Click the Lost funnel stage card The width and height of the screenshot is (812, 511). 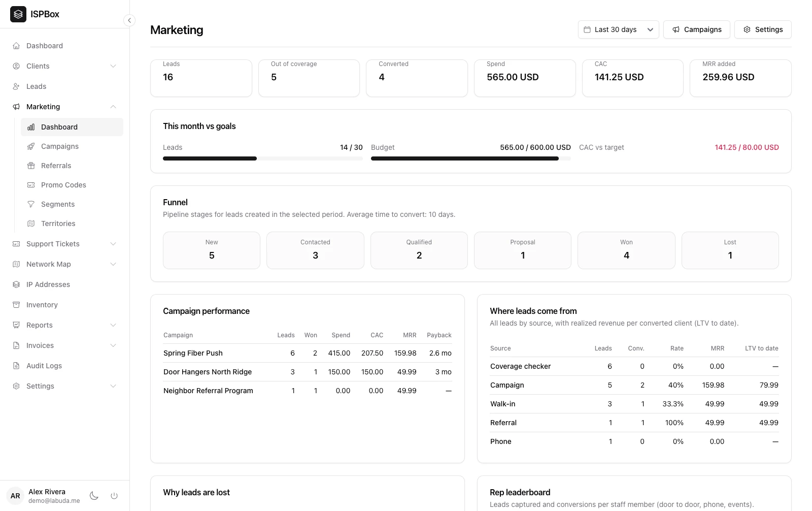coord(730,250)
